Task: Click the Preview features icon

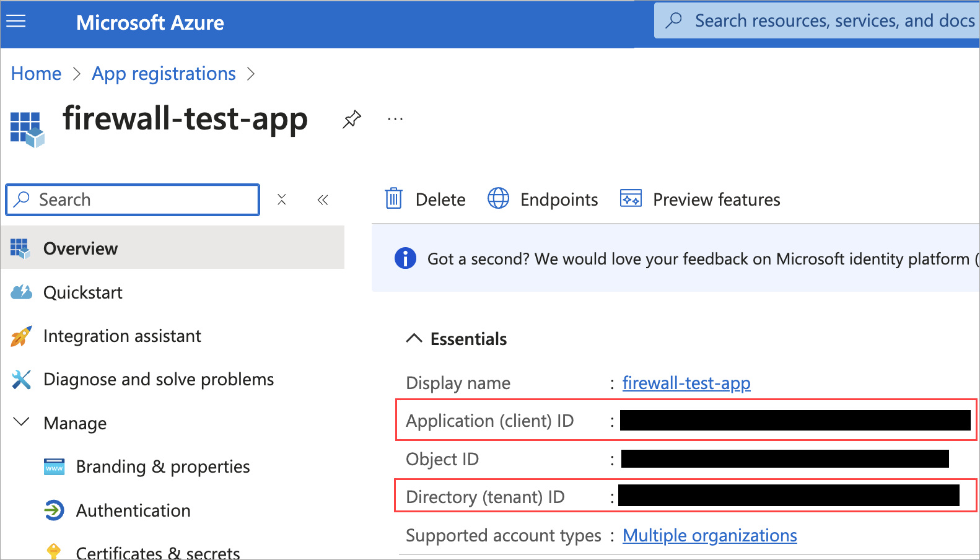Action: (631, 198)
